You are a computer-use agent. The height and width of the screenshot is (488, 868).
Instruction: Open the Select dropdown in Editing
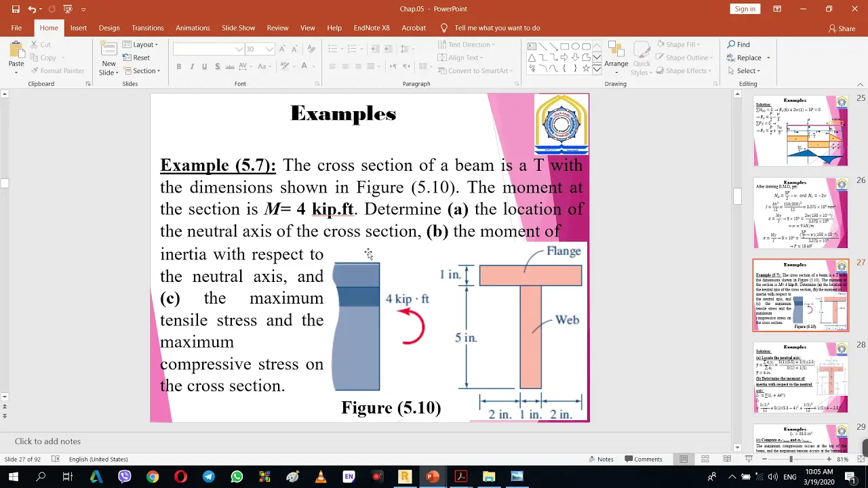tap(744, 70)
